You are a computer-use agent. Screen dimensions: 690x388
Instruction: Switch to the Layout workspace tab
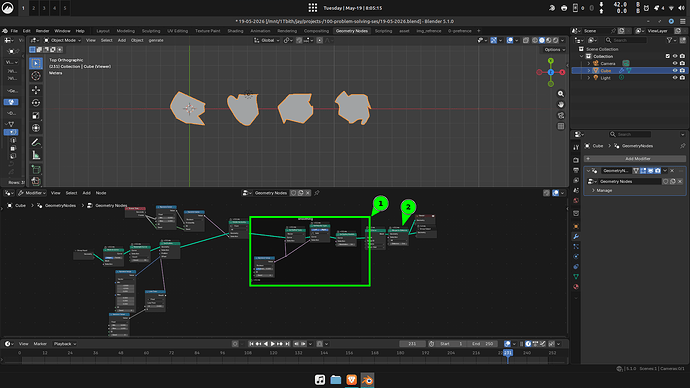pos(103,31)
